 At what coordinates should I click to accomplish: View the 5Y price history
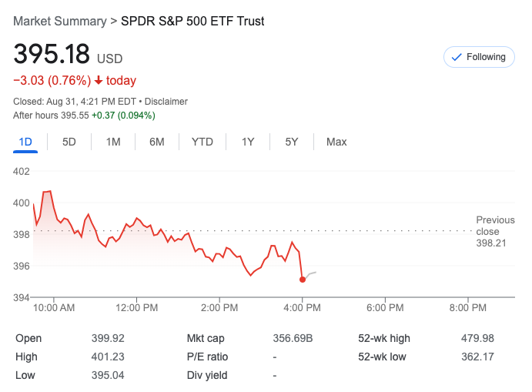pos(292,142)
